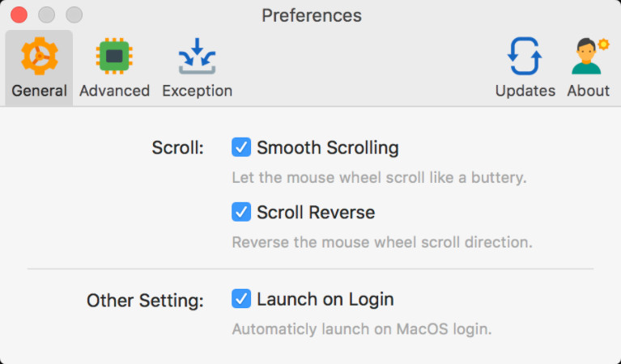
Task: Switch to the General tab label
Action: coord(39,91)
